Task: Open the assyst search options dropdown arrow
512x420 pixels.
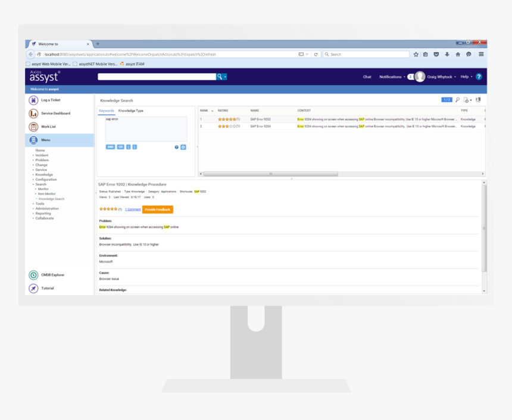Action: (225, 77)
